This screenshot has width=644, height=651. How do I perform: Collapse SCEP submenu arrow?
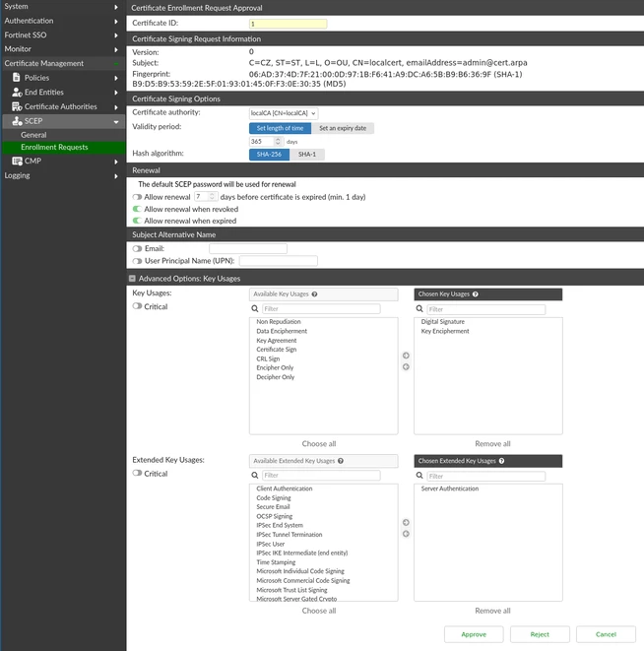(x=116, y=122)
